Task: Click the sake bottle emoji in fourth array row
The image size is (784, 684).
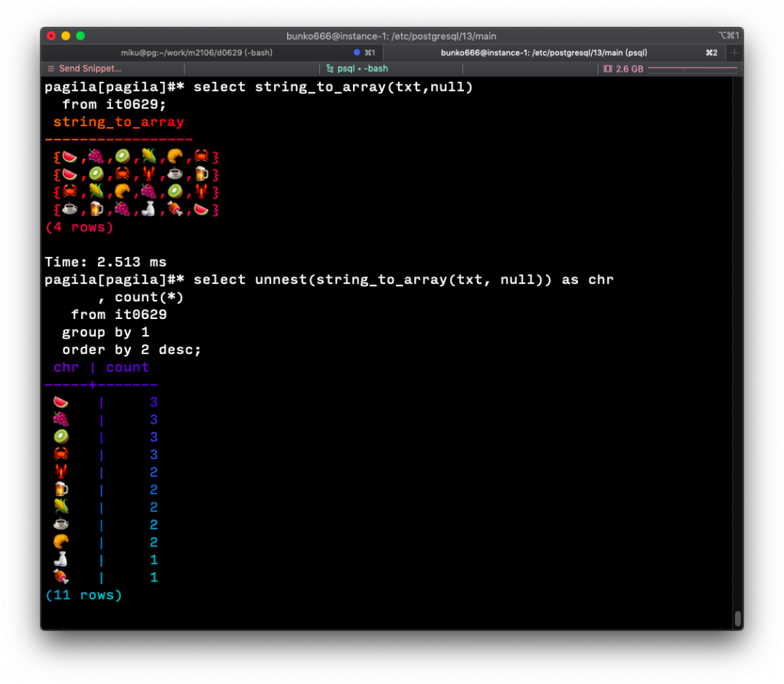Action: 148,209
